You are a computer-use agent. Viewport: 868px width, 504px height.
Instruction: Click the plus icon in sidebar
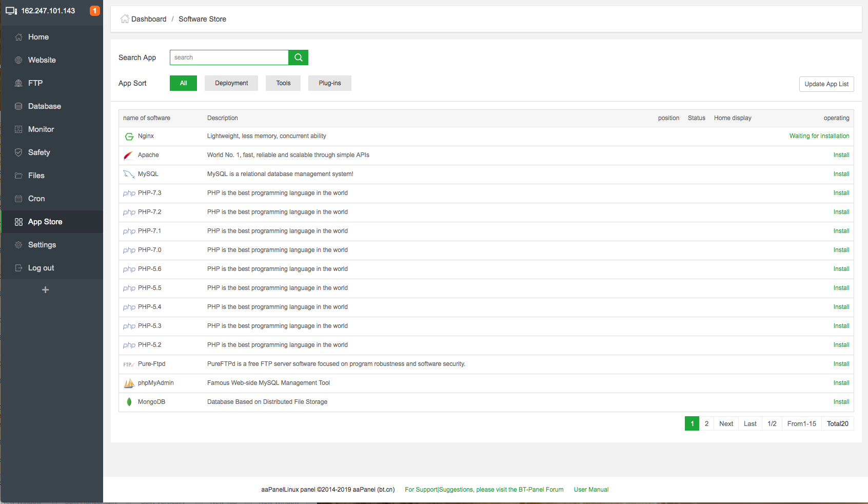45,290
